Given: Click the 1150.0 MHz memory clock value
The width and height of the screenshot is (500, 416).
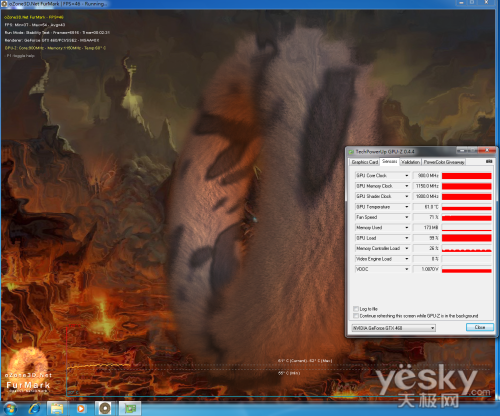Looking at the screenshot, I should pyautogui.click(x=427, y=186).
